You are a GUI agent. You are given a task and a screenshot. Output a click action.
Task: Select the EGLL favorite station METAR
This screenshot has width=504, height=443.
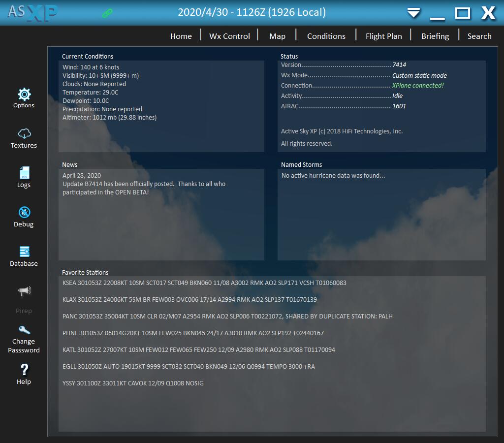pyautogui.click(x=189, y=367)
